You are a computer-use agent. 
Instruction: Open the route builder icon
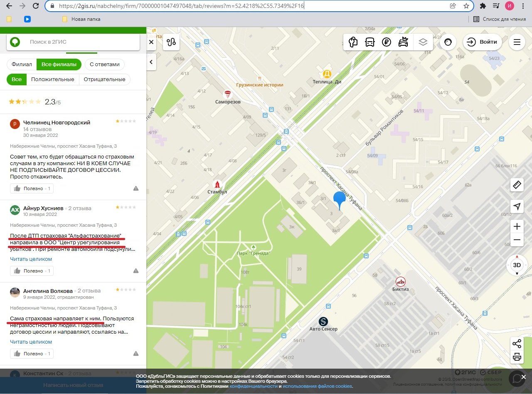[x=171, y=42]
